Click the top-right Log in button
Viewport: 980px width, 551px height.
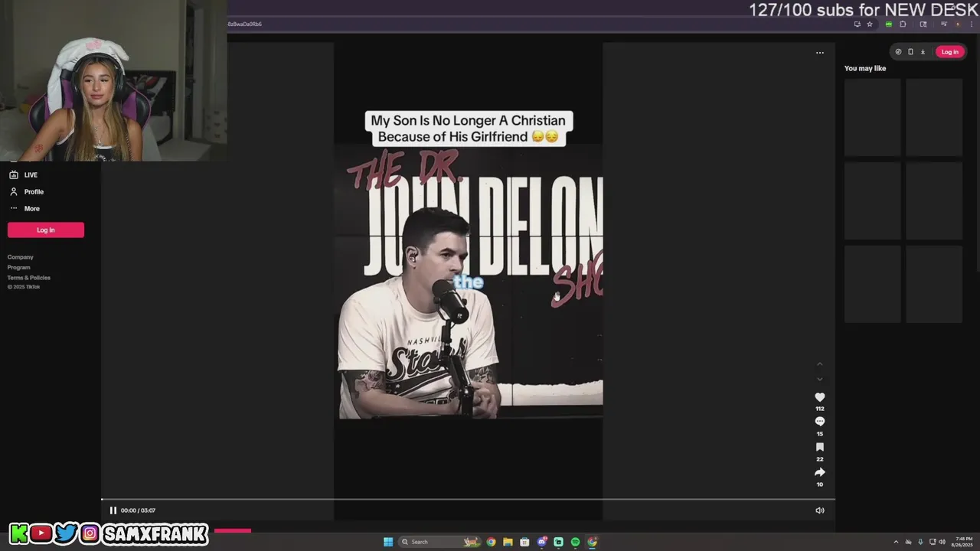click(x=950, y=52)
